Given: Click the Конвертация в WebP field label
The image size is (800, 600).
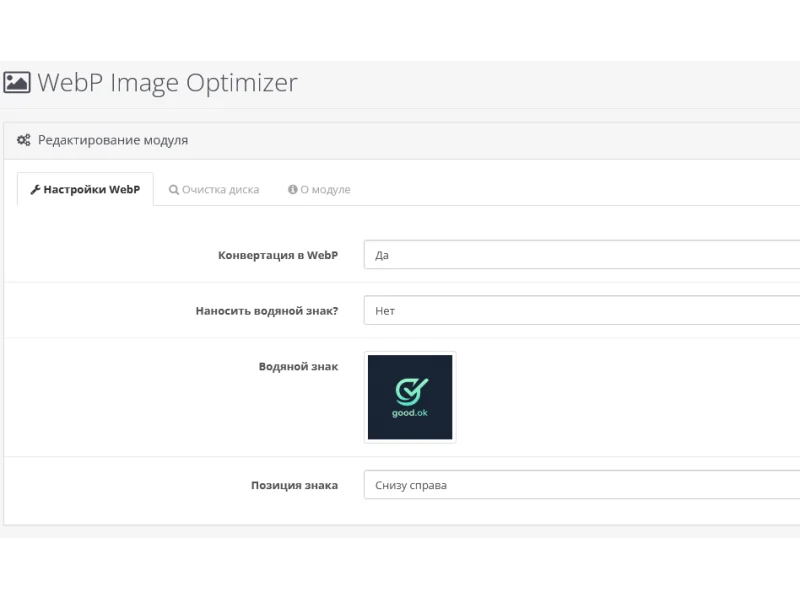Looking at the screenshot, I should [278, 255].
